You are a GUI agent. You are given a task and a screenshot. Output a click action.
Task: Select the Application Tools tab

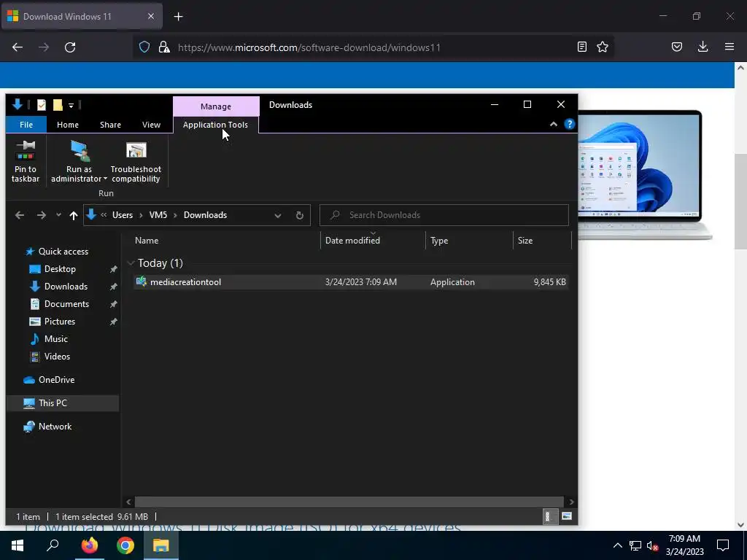coord(215,125)
